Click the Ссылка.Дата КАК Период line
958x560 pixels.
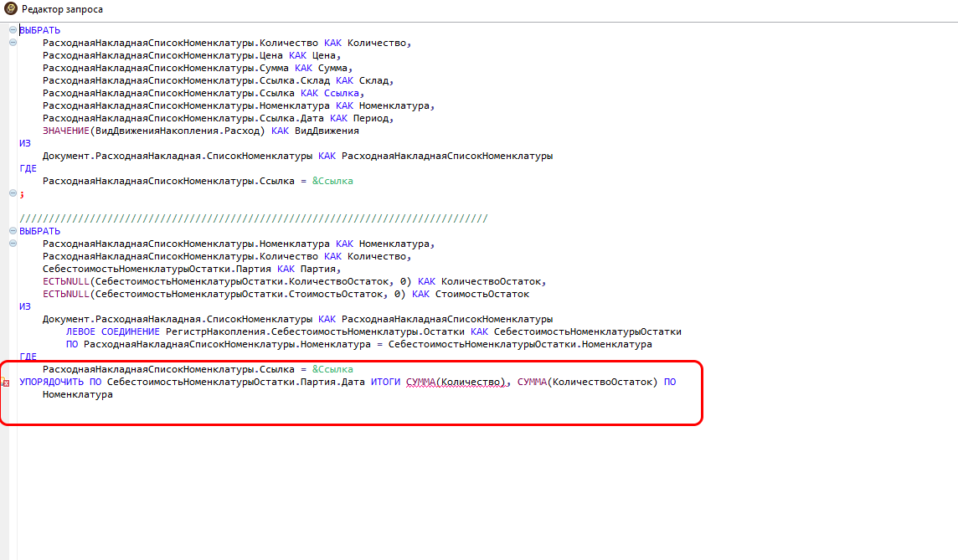click(218, 118)
